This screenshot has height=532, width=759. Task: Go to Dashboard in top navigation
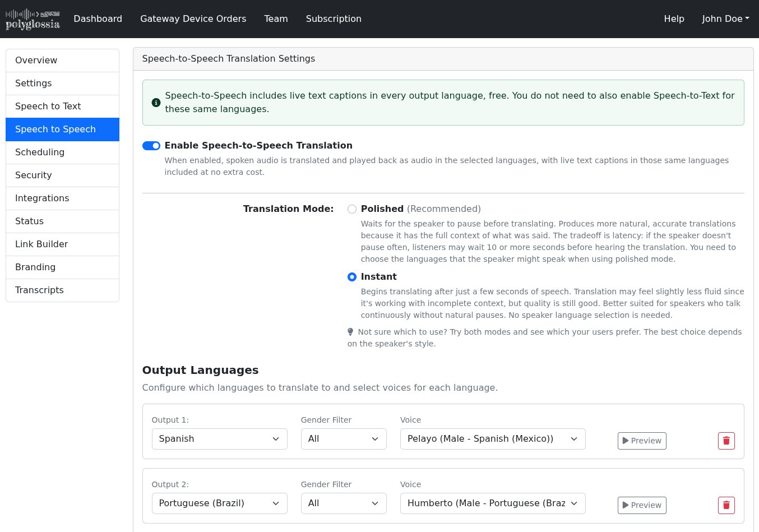click(x=98, y=18)
